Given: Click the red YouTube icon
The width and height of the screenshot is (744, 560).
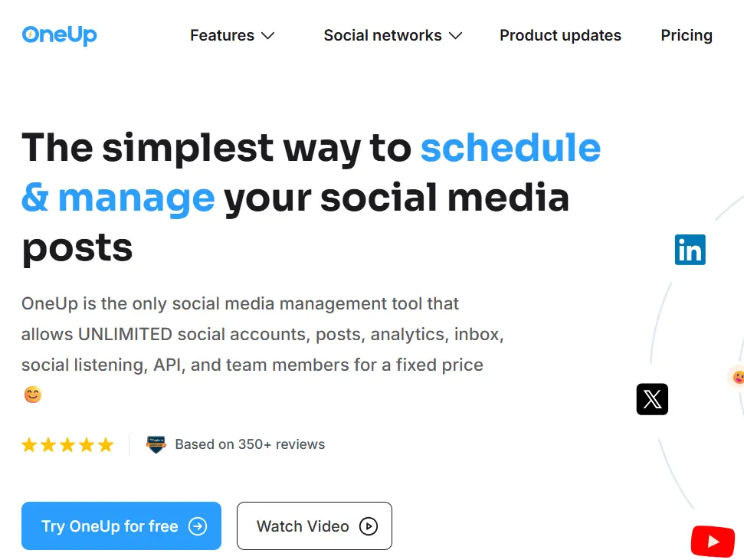Looking at the screenshot, I should click(x=713, y=542).
